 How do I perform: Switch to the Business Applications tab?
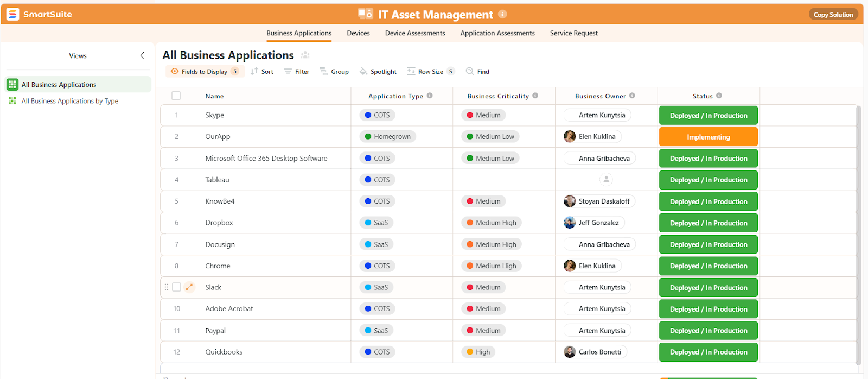[299, 33]
